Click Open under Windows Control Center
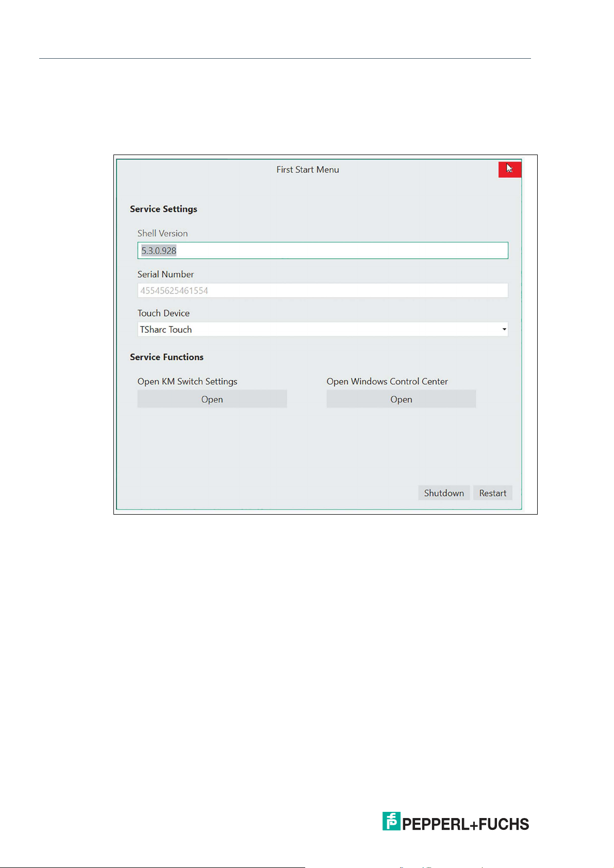Screen dimensions: 614x868 (401, 399)
